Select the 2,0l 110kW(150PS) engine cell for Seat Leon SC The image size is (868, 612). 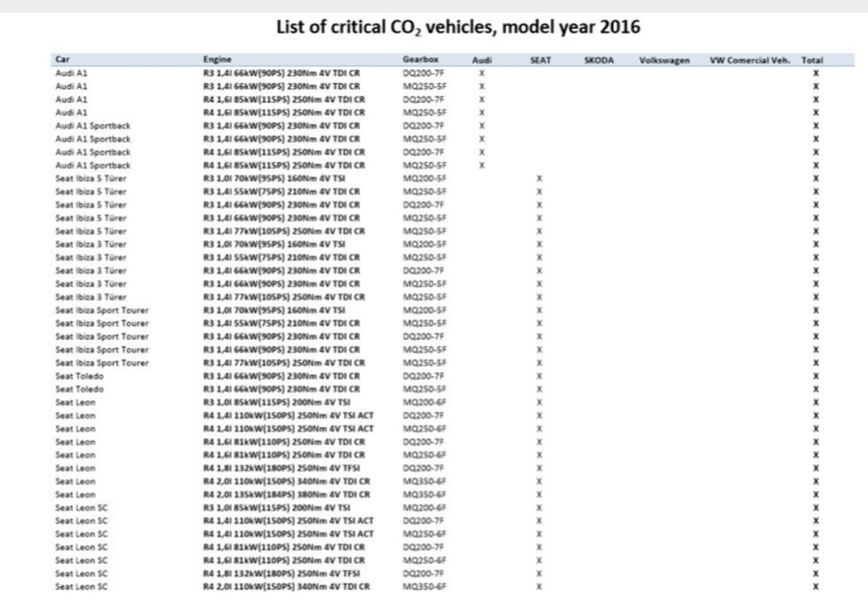tap(286, 587)
